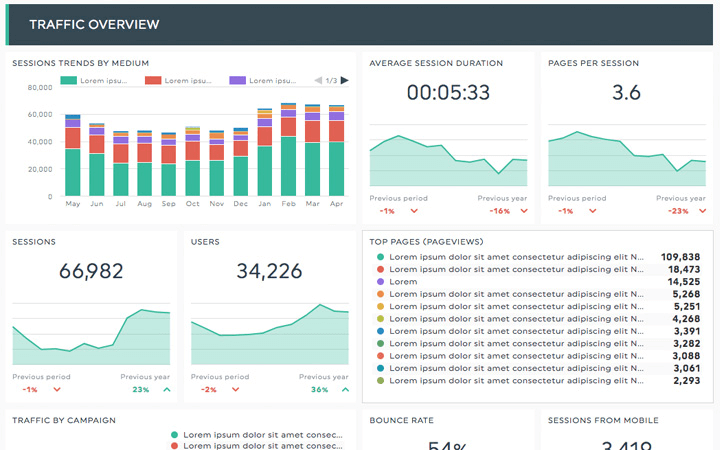Click down arrow beside Sessions -1% previous period

[x=56, y=390]
